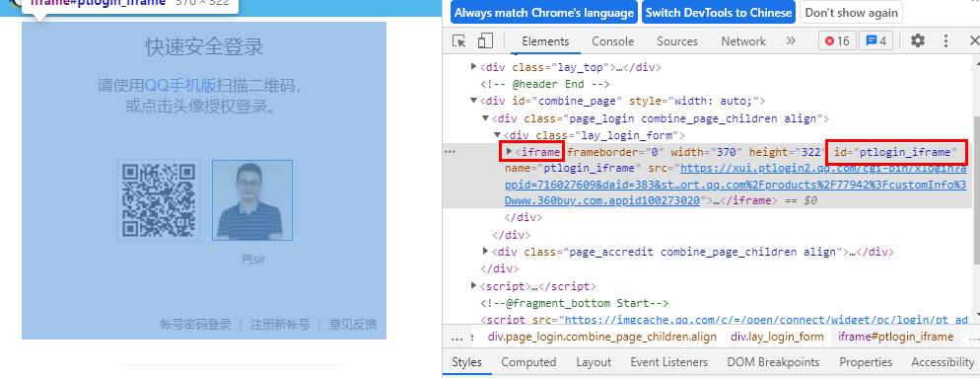Image resolution: width=980 pixels, height=378 pixels.
Task: Switch to the Sources tab
Action: 677,41
